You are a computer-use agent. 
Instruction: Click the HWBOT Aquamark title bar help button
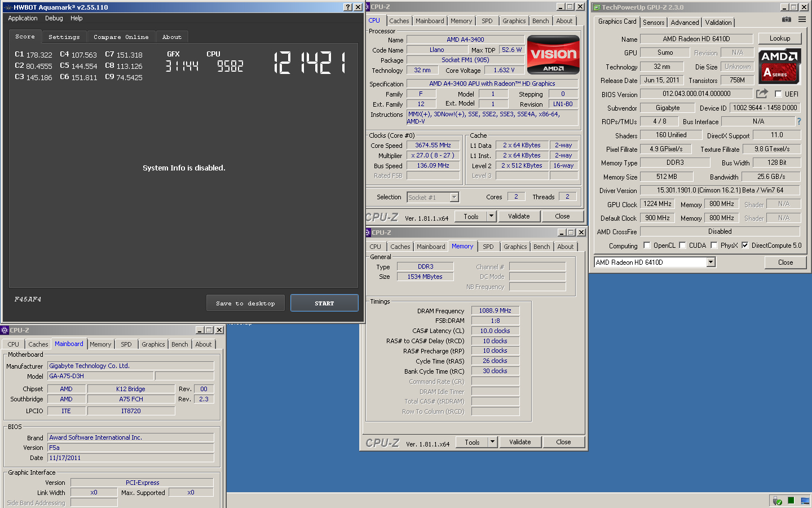348,7
